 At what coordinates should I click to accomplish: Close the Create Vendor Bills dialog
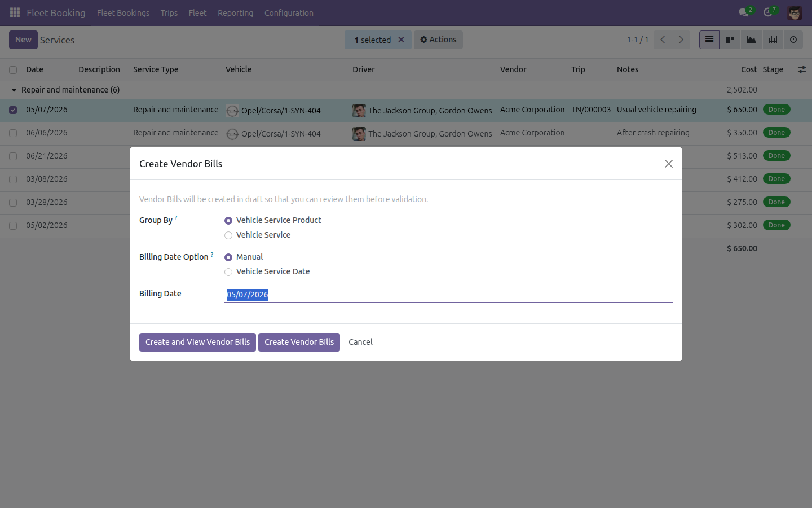[669, 164]
